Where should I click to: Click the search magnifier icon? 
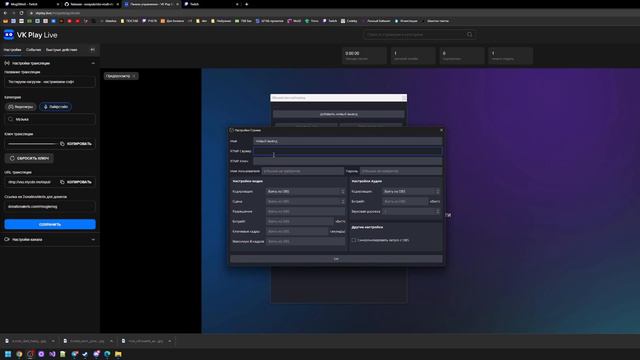[469, 35]
